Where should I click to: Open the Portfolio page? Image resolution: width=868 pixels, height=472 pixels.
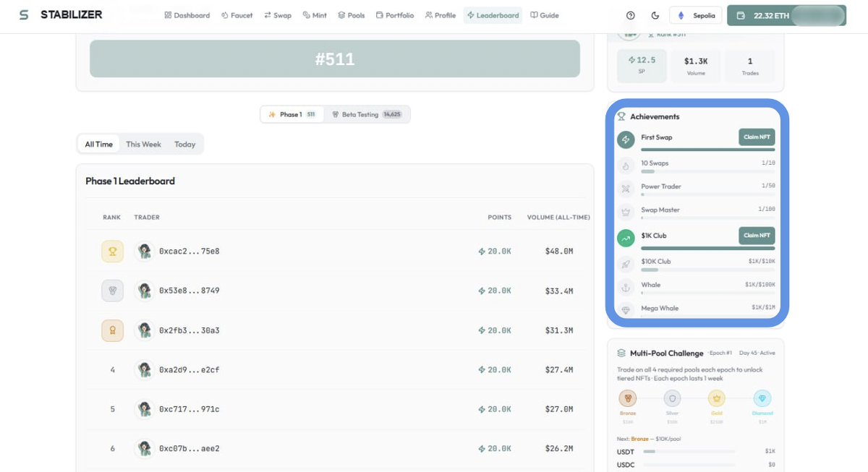(395, 15)
